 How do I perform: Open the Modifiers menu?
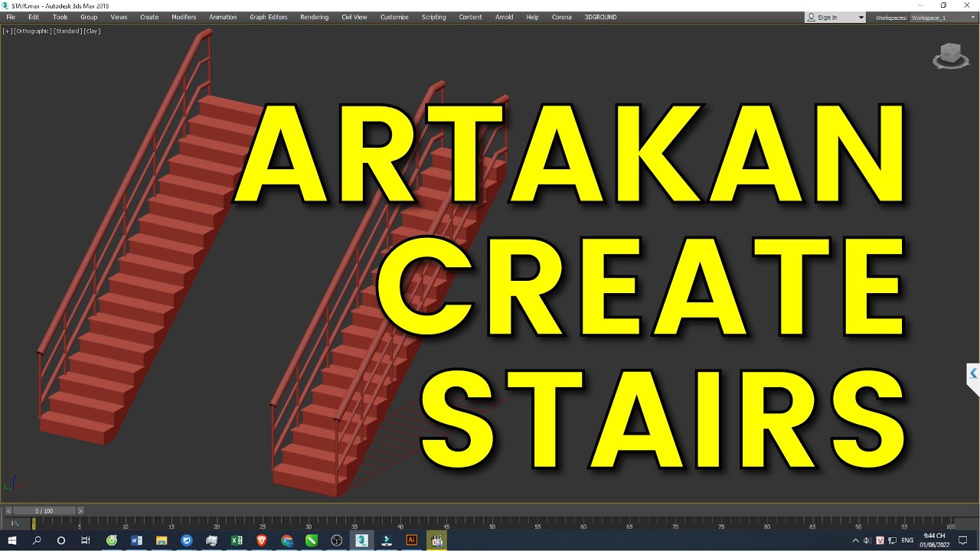coord(184,17)
